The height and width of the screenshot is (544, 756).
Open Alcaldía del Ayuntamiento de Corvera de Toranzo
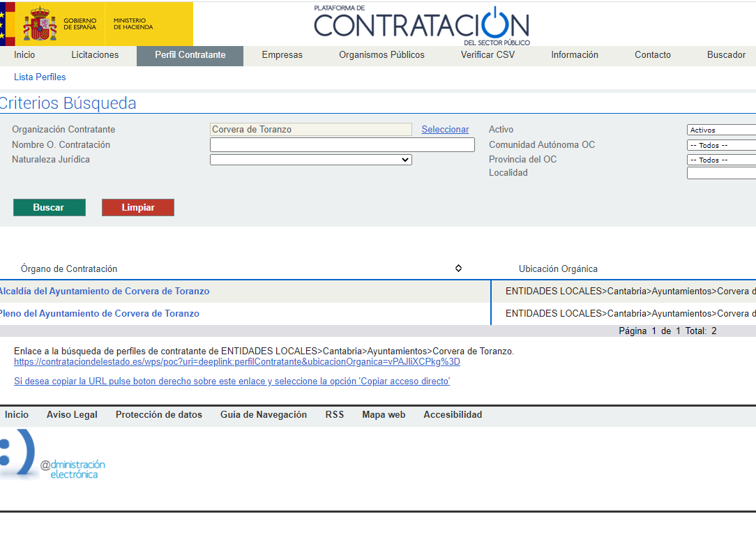104,292
